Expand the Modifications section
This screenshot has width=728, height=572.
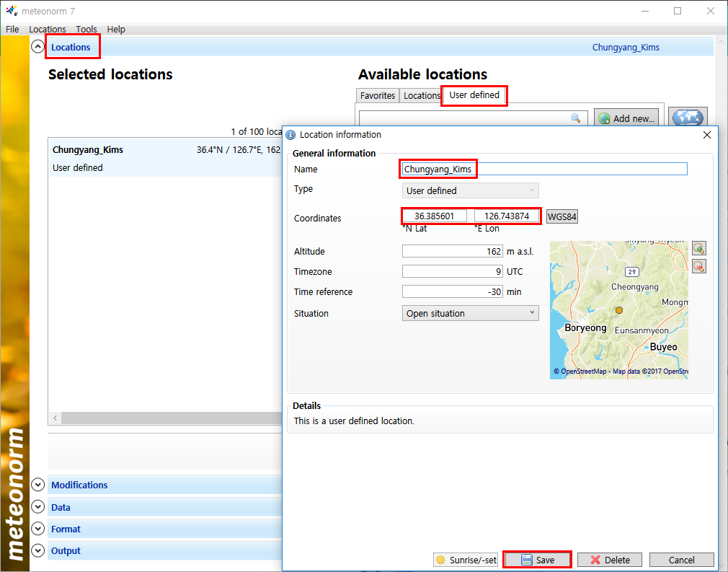(38, 485)
